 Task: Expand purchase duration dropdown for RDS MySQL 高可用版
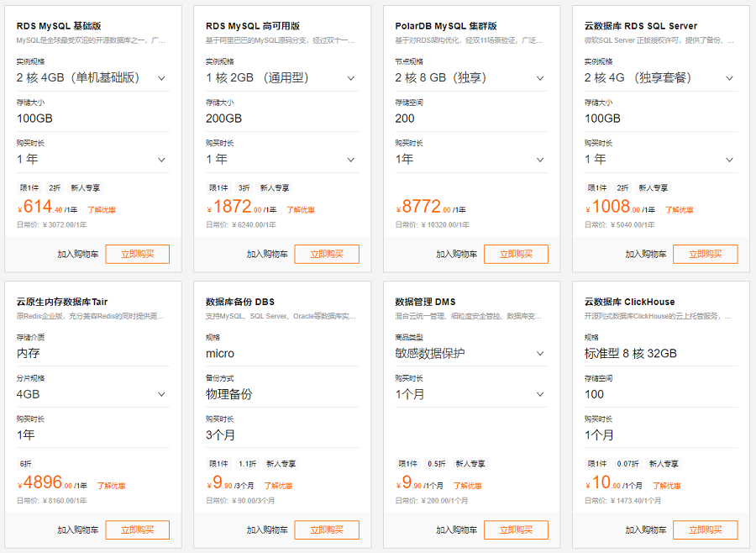coord(282,159)
